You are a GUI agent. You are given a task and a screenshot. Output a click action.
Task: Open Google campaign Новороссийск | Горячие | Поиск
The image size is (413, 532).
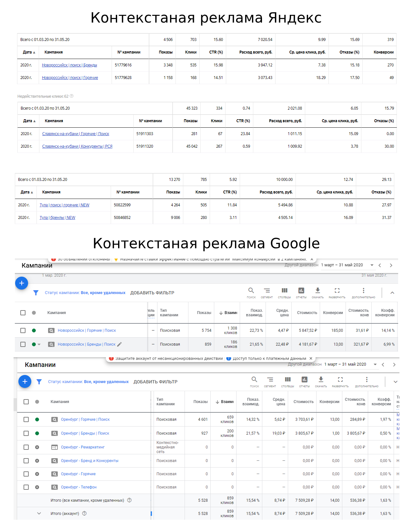pos(87,330)
